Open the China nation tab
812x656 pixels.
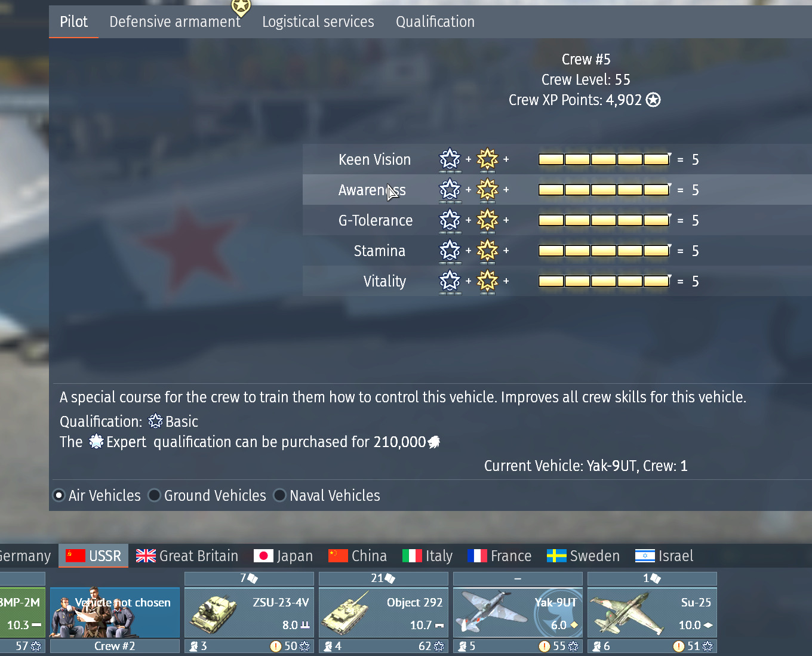tap(358, 556)
